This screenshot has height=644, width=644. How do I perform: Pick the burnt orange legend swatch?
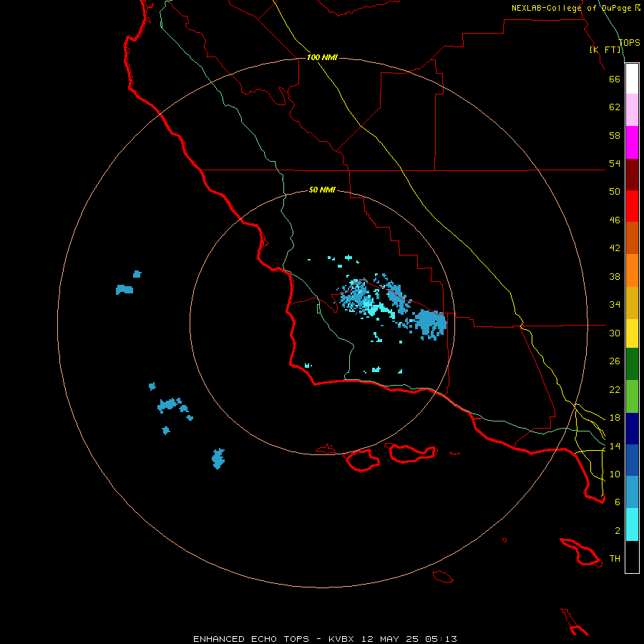coord(632,238)
